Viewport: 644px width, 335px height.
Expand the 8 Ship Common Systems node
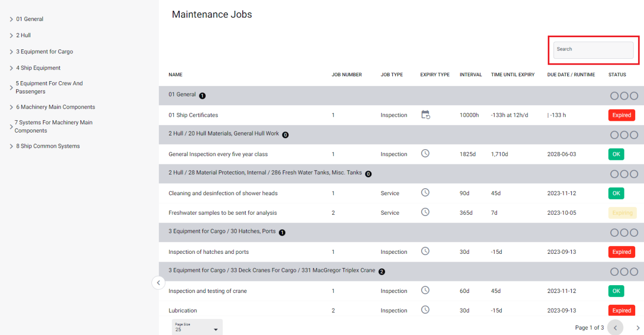point(11,147)
